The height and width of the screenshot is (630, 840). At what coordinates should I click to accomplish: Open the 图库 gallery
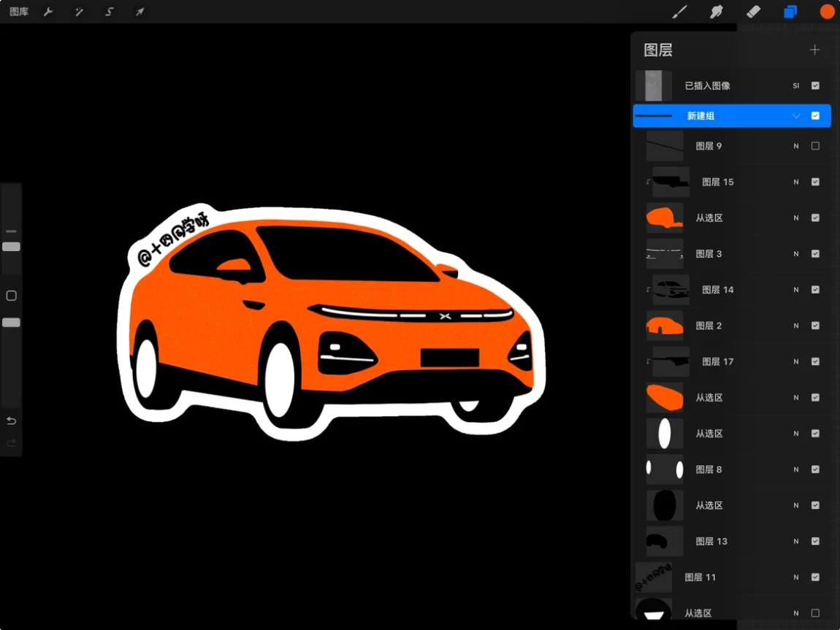tap(19, 12)
